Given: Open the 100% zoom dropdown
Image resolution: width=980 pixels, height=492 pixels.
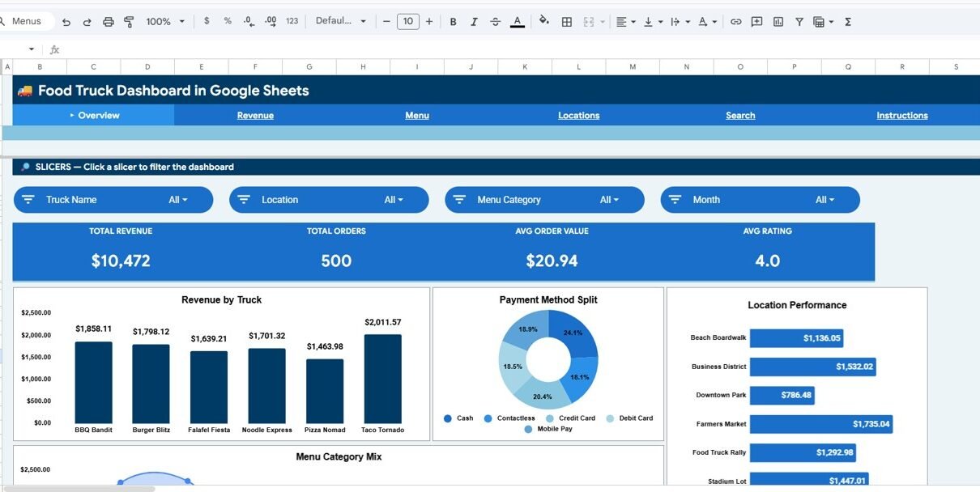Looking at the screenshot, I should pyautogui.click(x=164, y=22).
